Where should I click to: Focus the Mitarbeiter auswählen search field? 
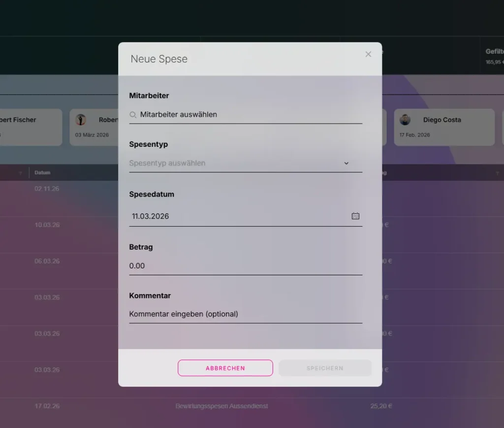pyautogui.click(x=246, y=115)
